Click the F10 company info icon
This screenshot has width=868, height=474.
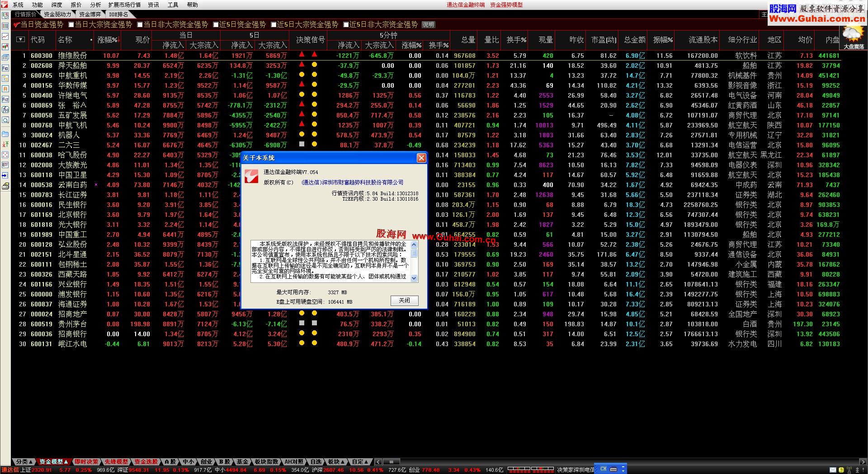click(5, 68)
